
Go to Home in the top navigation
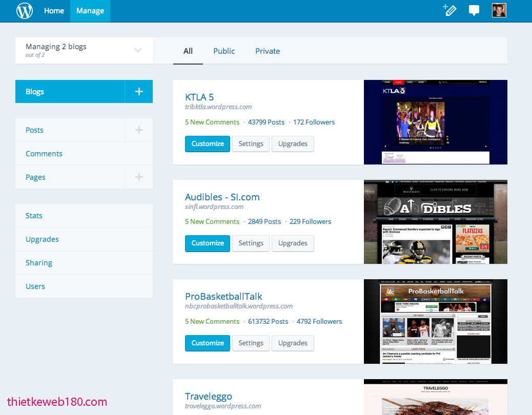tap(54, 10)
